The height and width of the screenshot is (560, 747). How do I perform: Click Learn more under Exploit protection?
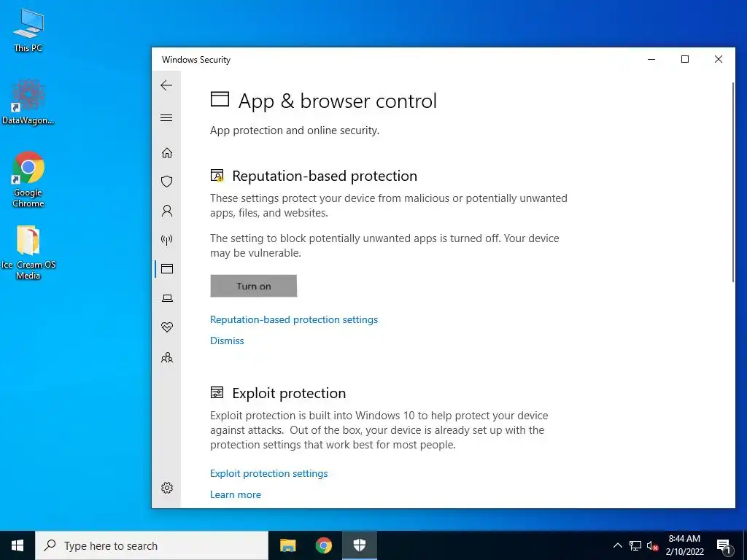(236, 494)
